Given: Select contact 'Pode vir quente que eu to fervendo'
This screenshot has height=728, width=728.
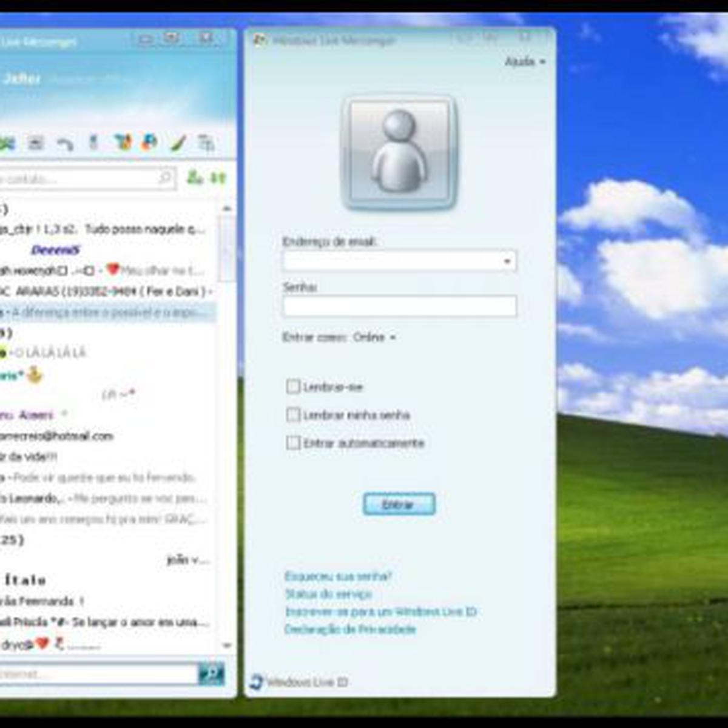Looking at the screenshot, I should pyautogui.click(x=107, y=477).
